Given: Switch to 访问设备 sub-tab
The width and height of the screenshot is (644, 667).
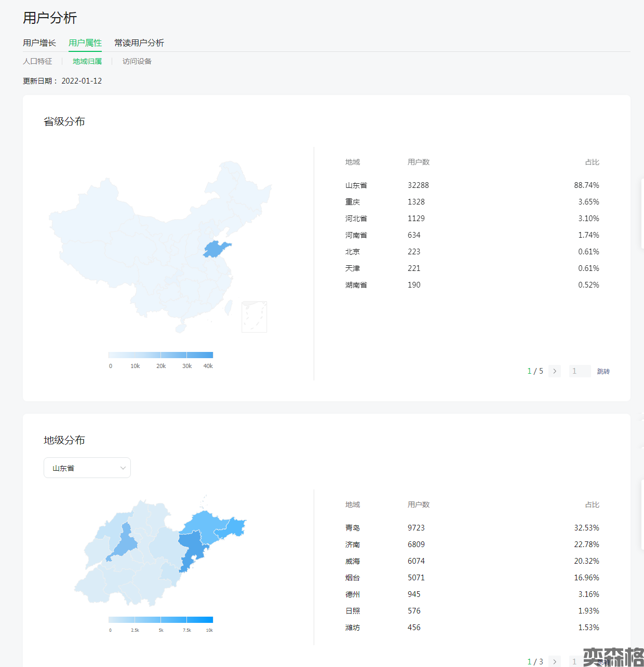Looking at the screenshot, I should [137, 61].
